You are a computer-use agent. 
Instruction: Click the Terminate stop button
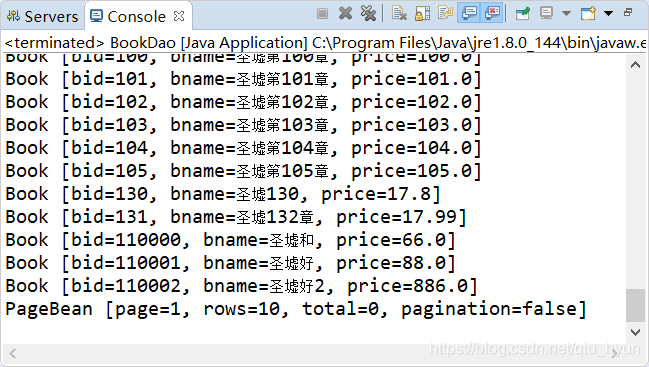322,14
